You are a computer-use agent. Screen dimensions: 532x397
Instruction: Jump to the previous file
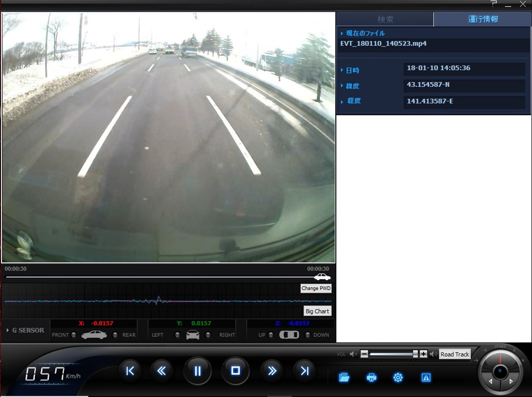coord(130,371)
